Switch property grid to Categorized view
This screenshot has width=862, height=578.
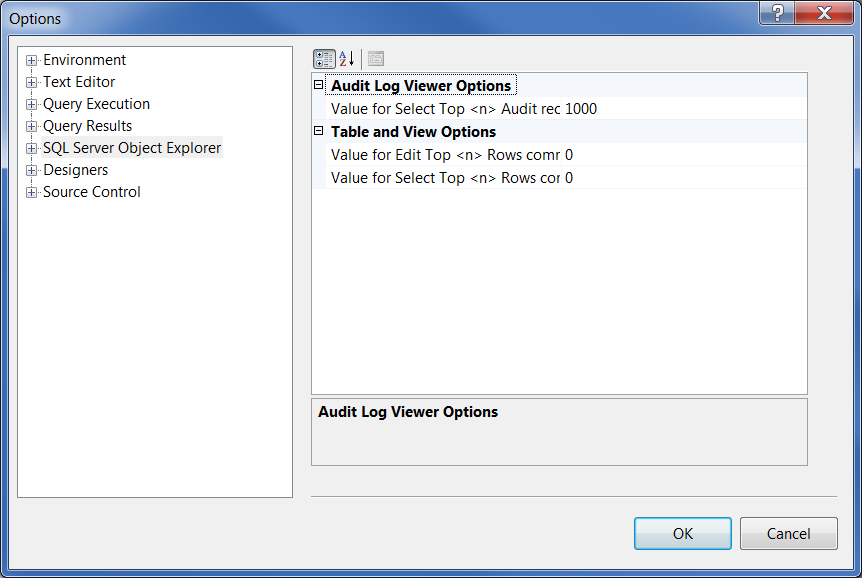point(324,59)
